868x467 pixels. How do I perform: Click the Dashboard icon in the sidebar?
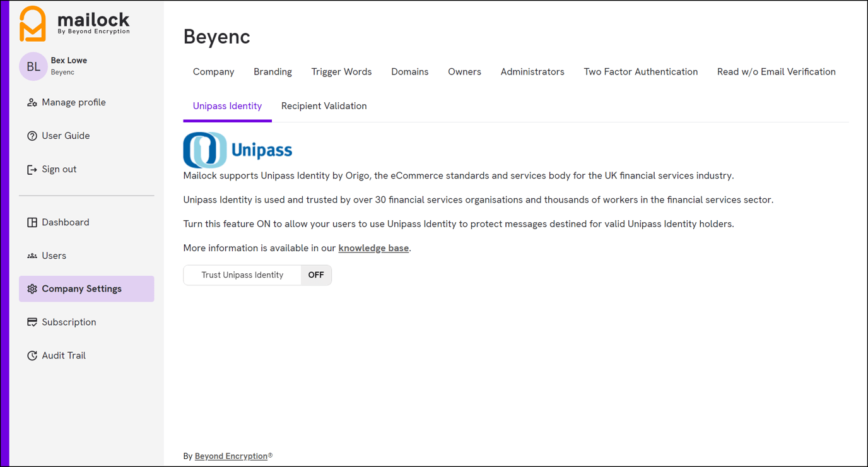32,222
